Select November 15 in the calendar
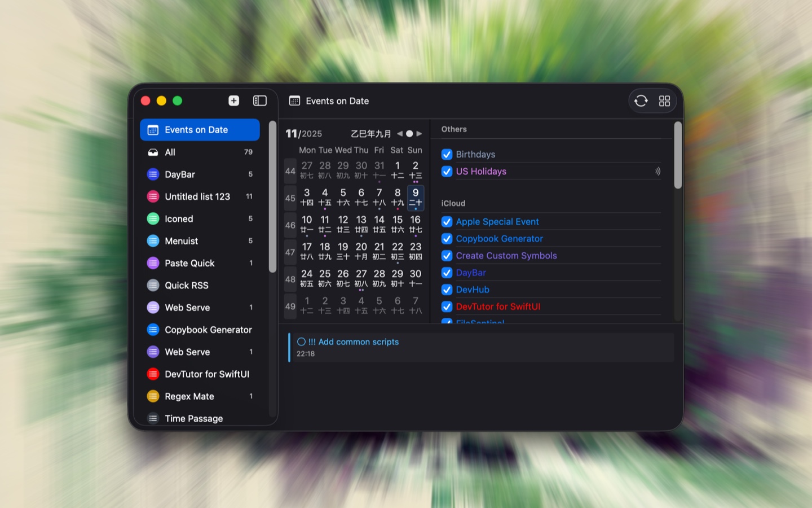The height and width of the screenshot is (508, 812). point(398,225)
